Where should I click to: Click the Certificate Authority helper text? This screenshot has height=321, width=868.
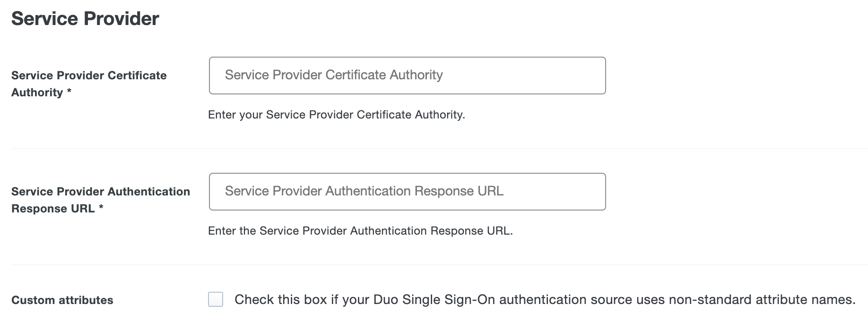[336, 115]
